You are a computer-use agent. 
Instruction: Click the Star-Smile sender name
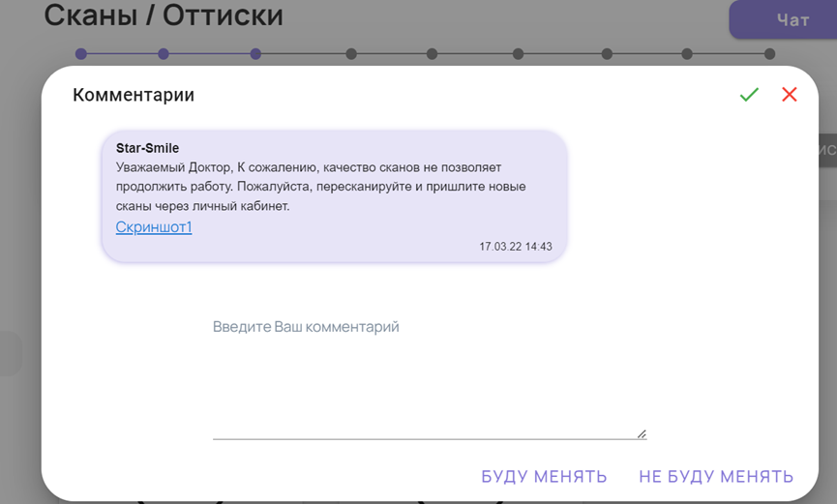click(147, 148)
